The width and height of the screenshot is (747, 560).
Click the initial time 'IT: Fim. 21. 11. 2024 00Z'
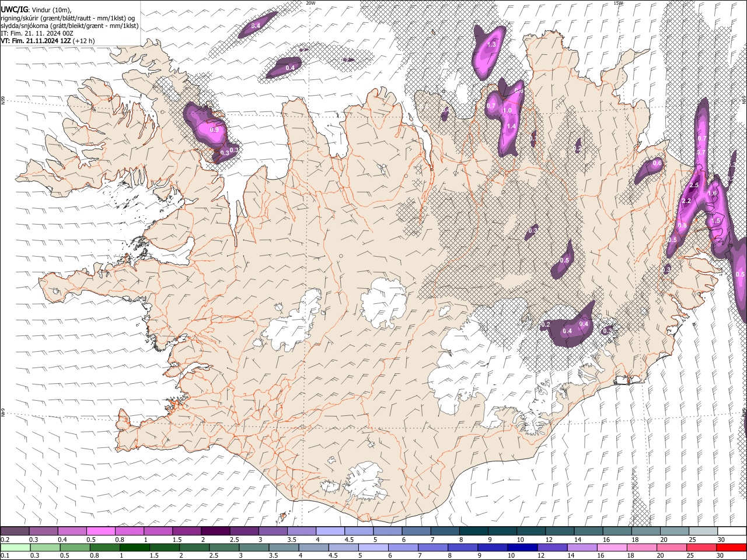(37, 33)
